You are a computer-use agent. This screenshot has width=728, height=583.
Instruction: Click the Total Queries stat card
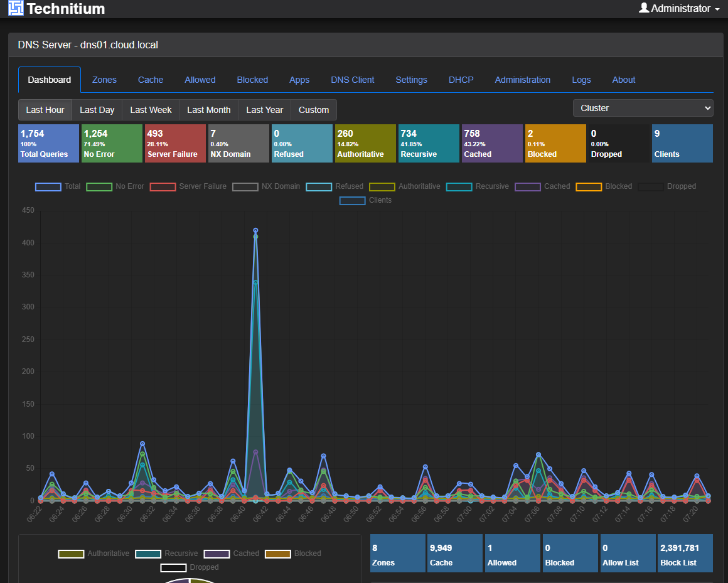coord(48,143)
